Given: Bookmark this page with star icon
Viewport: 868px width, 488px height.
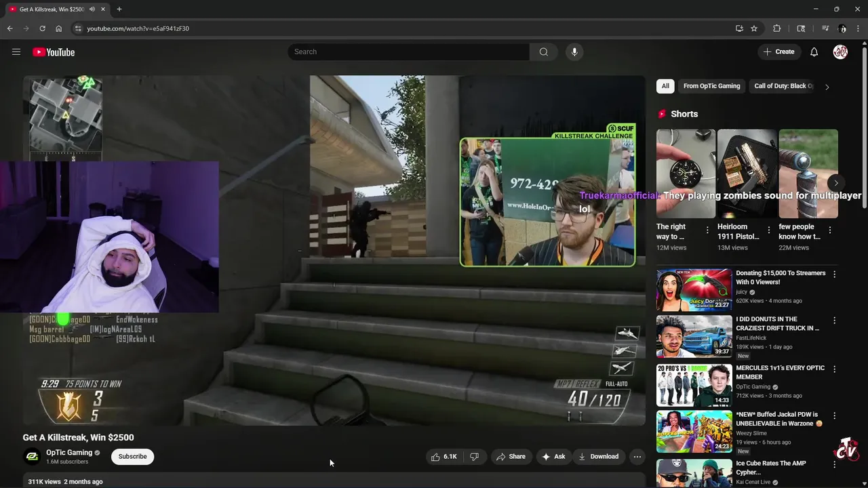Looking at the screenshot, I should click(x=754, y=28).
